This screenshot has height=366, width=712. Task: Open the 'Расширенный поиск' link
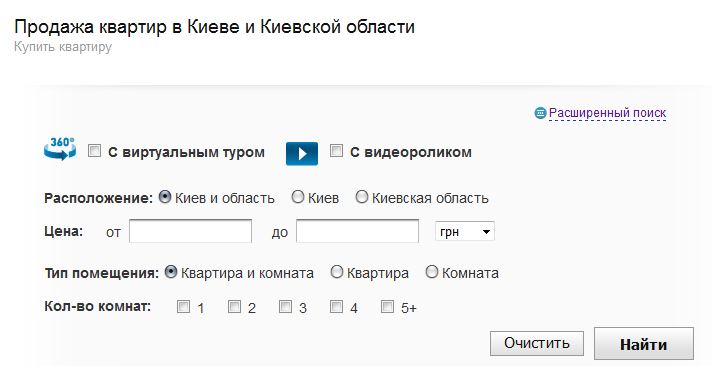(x=607, y=113)
